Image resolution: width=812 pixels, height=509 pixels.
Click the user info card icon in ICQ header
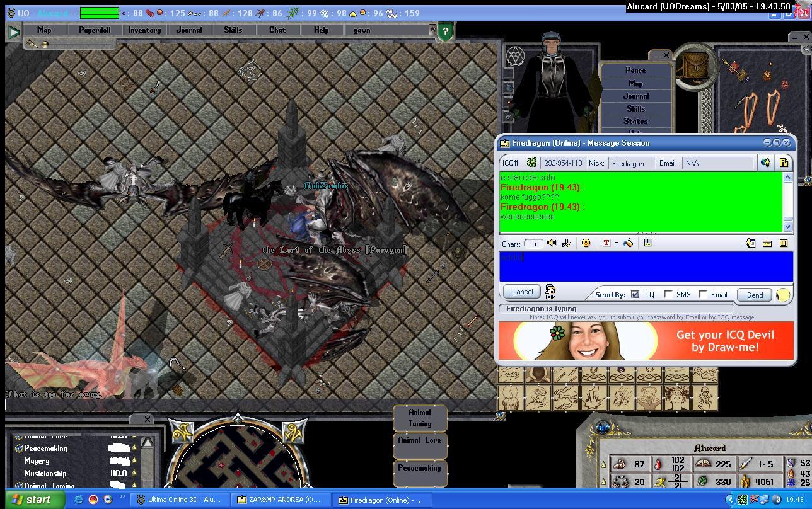784,163
